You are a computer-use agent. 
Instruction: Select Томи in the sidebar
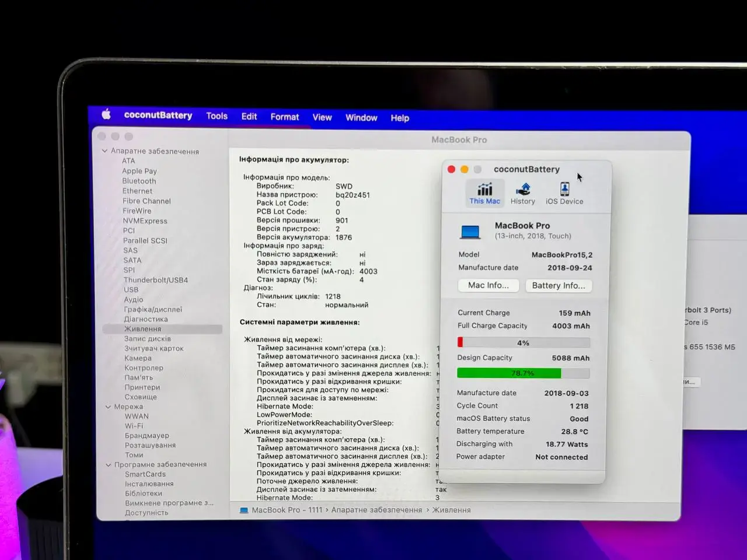pos(134,455)
